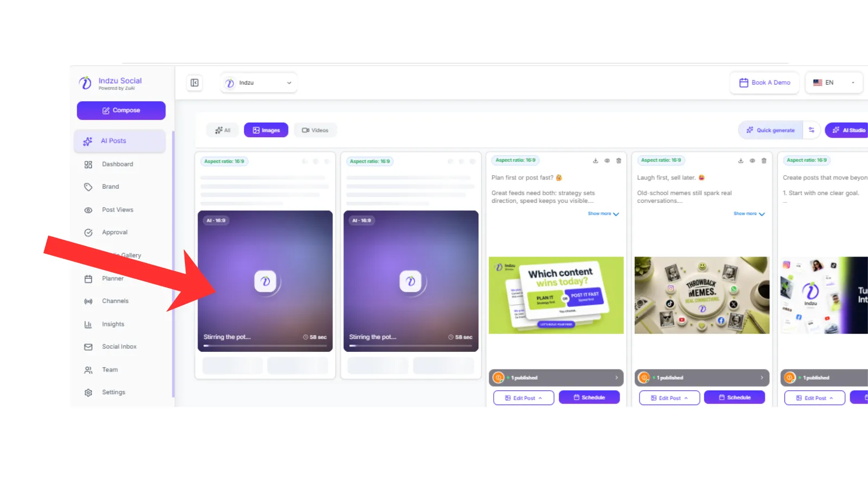
Task: Delete the 'Plan first or post fast' post
Action: [x=618, y=161]
